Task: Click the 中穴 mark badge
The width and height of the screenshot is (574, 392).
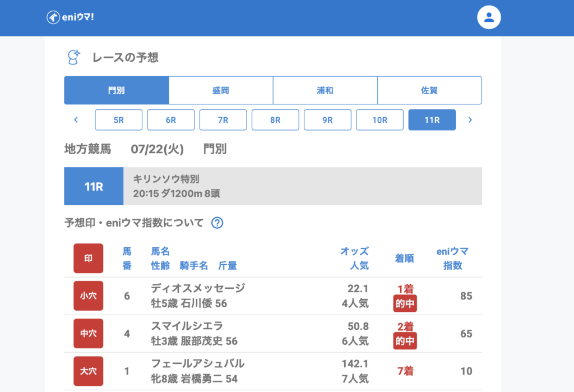Action: pos(89,333)
